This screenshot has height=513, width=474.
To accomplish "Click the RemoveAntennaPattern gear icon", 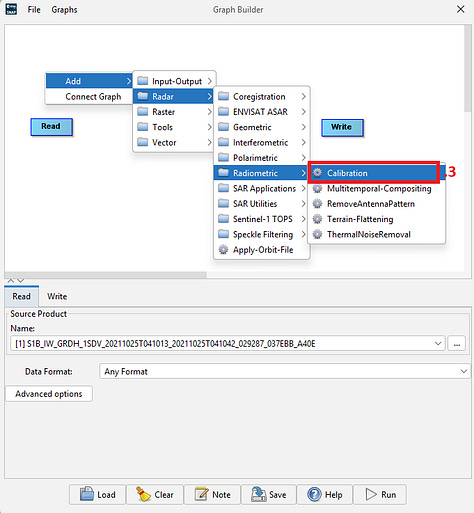I will 317,203.
